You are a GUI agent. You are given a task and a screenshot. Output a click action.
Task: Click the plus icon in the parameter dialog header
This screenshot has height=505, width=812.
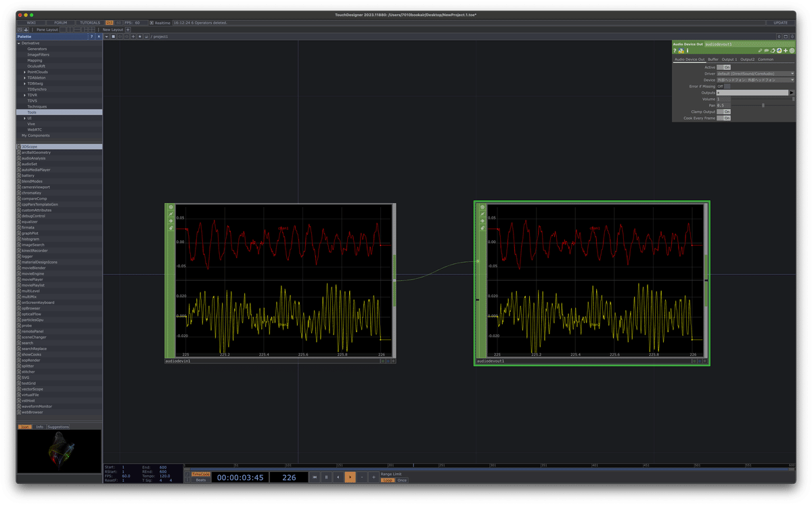786,51
